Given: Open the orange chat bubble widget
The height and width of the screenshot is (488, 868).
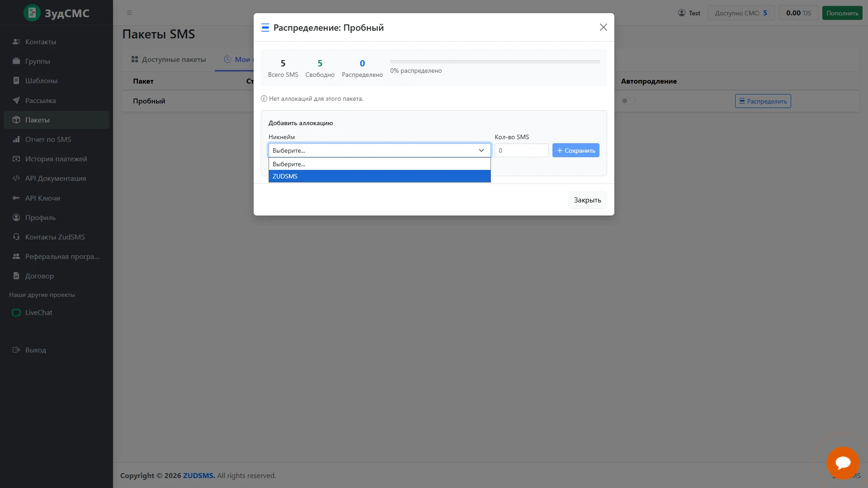Looking at the screenshot, I should pyautogui.click(x=843, y=463).
